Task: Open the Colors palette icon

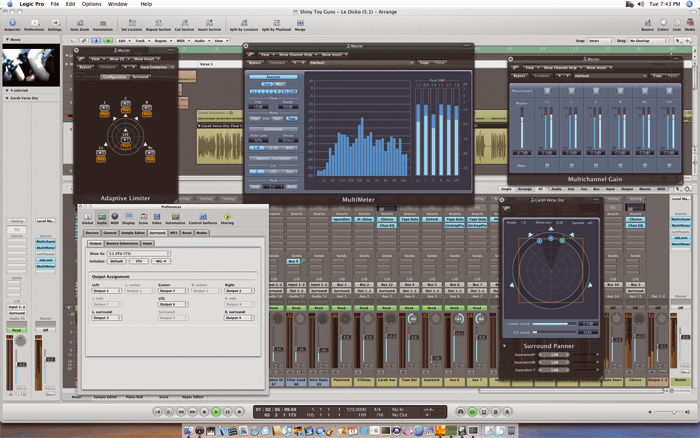Action: click(663, 25)
